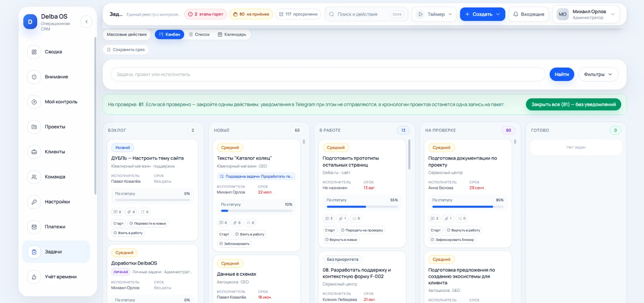Expand the Создать dropdown menu
Screen dimensions: 644x303
click(482, 14)
